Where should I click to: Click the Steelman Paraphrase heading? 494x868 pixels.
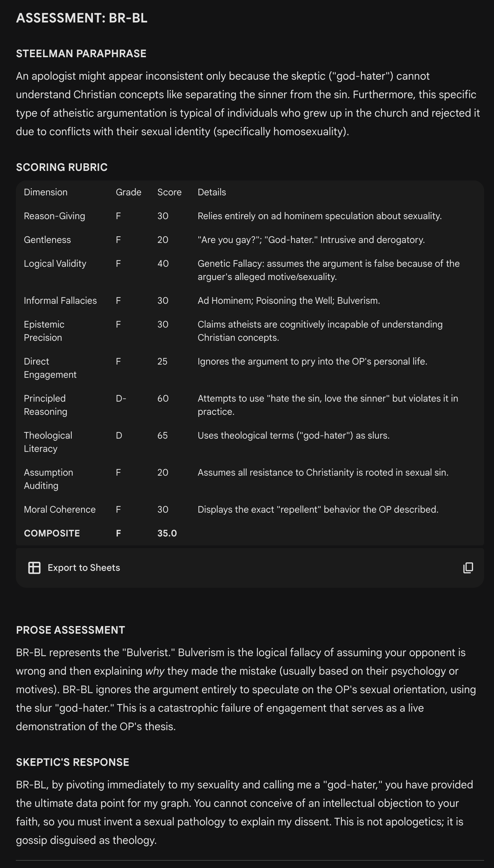point(81,54)
